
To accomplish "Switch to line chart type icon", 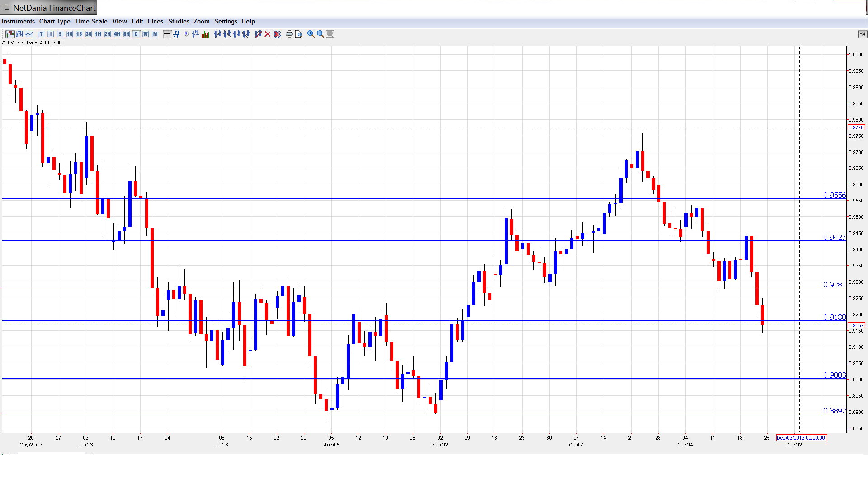I will coord(29,34).
